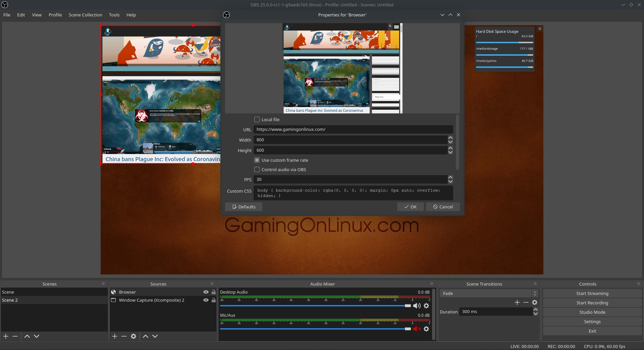Toggle Use custom frame rate checkbox
This screenshot has width=644, height=350.
click(257, 160)
